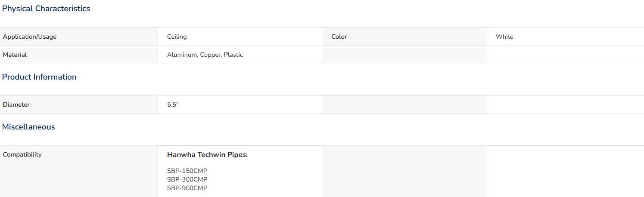644x197 pixels.
Task: Click the Physical Characteristics heading
Action: pyautogui.click(x=46, y=9)
